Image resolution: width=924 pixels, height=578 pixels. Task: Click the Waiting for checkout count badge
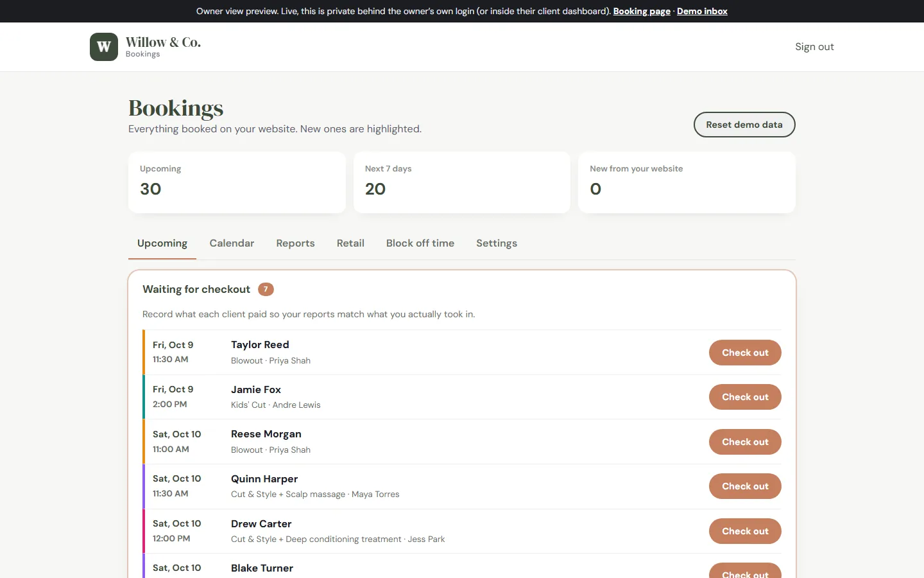pyautogui.click(x=266, y=289)
